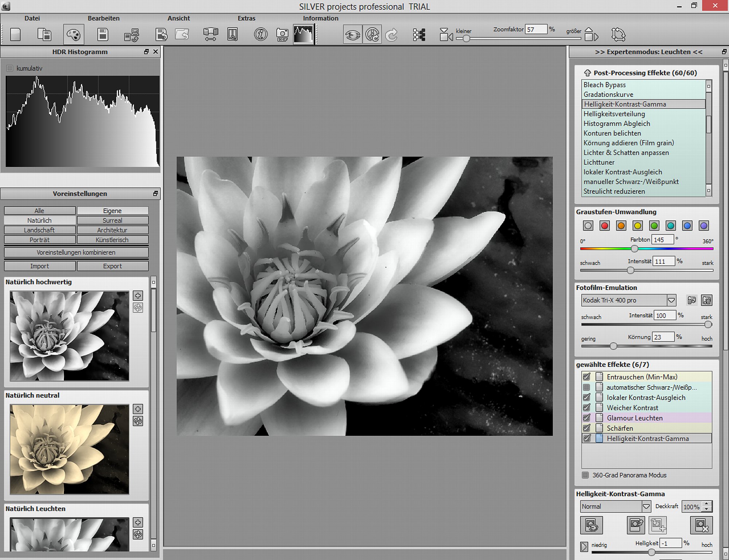
Task: Click the rotate image toolbar icon
Action: click(618, 35)
